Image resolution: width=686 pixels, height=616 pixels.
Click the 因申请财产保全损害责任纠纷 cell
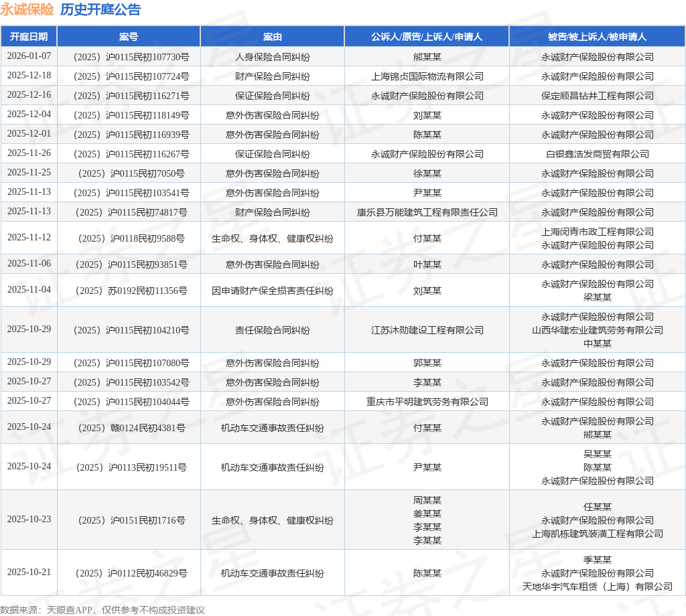pos(273,291)
